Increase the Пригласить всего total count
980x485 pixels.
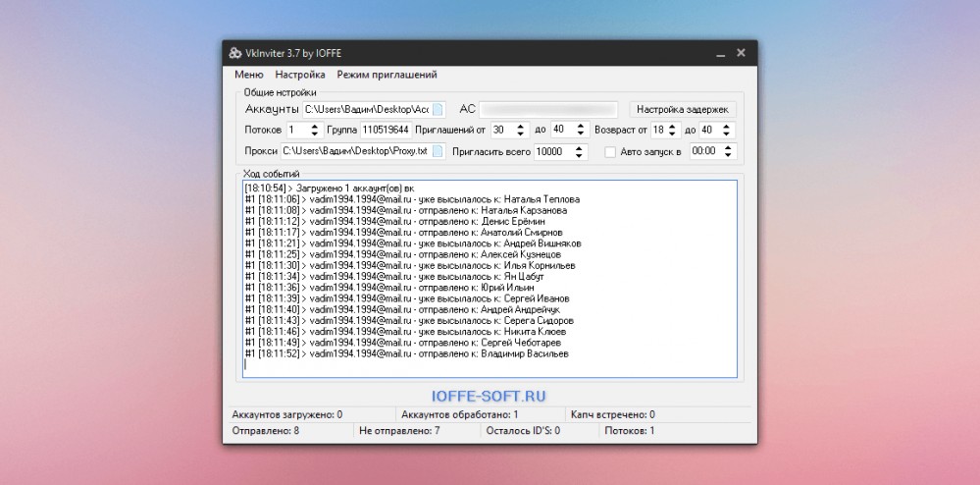point(578,148)
